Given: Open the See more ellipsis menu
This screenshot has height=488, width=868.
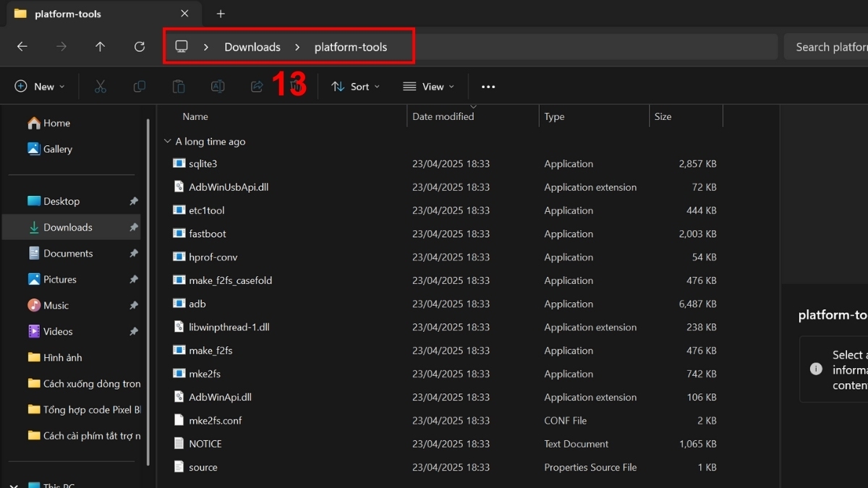Looking at the screenshot, I should pyautogui.click(x=488, y=87).
